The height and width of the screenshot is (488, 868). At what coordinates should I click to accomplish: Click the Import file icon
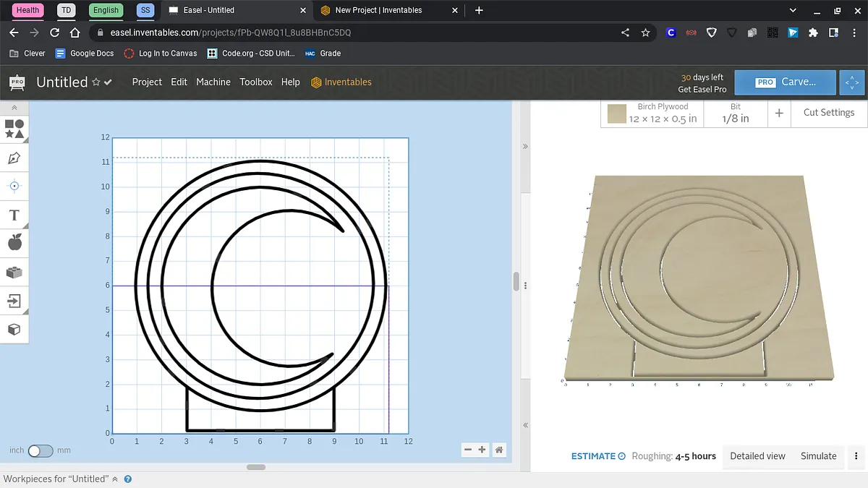point(14,301)
